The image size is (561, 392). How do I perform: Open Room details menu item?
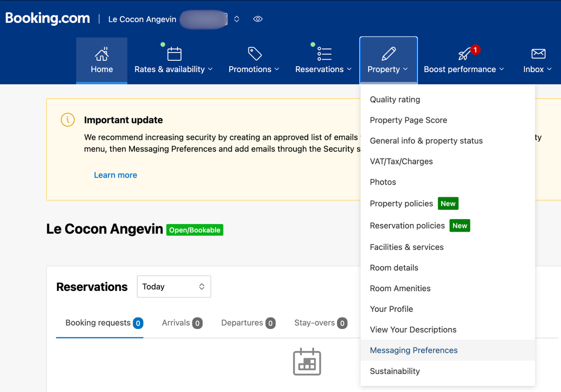pyautogui.click(x=448, y=268)
